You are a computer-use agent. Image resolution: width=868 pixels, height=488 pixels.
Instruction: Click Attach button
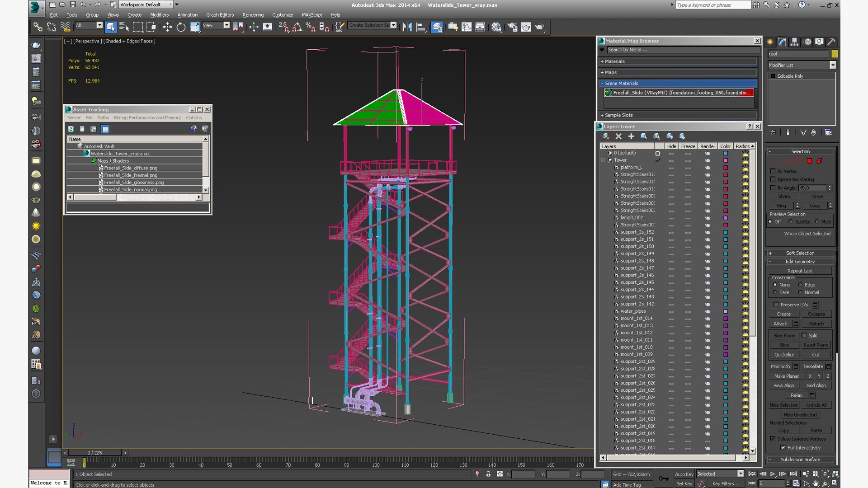[x=780, y=324]
